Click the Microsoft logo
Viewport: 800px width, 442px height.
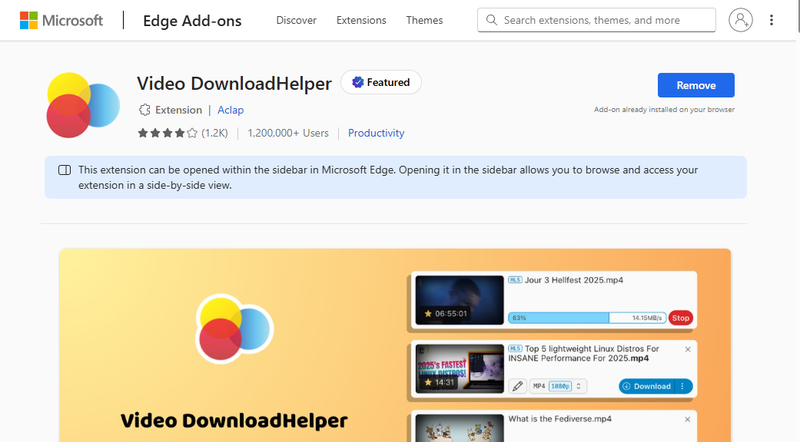61,20
